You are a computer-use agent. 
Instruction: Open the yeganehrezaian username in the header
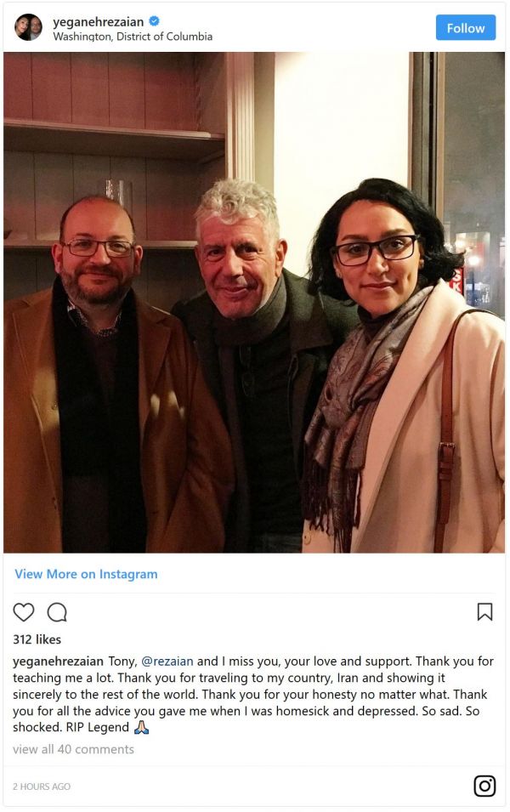tap(99, 22)
